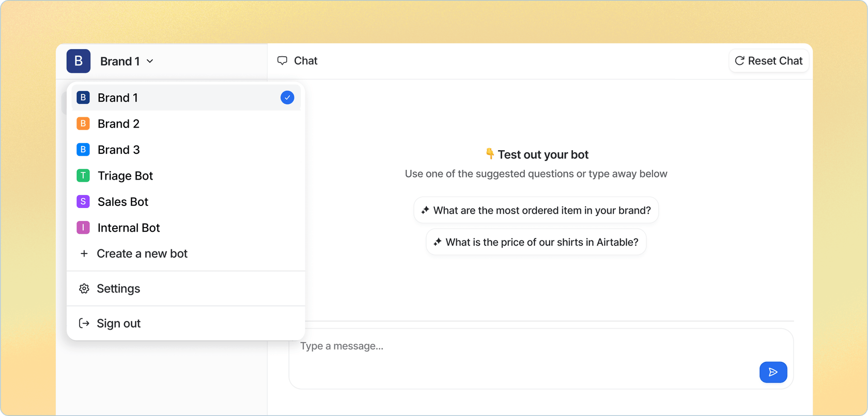Pick the most ordered item suggestion
This screenshot has height=416, width=868.
pos(536,210)
